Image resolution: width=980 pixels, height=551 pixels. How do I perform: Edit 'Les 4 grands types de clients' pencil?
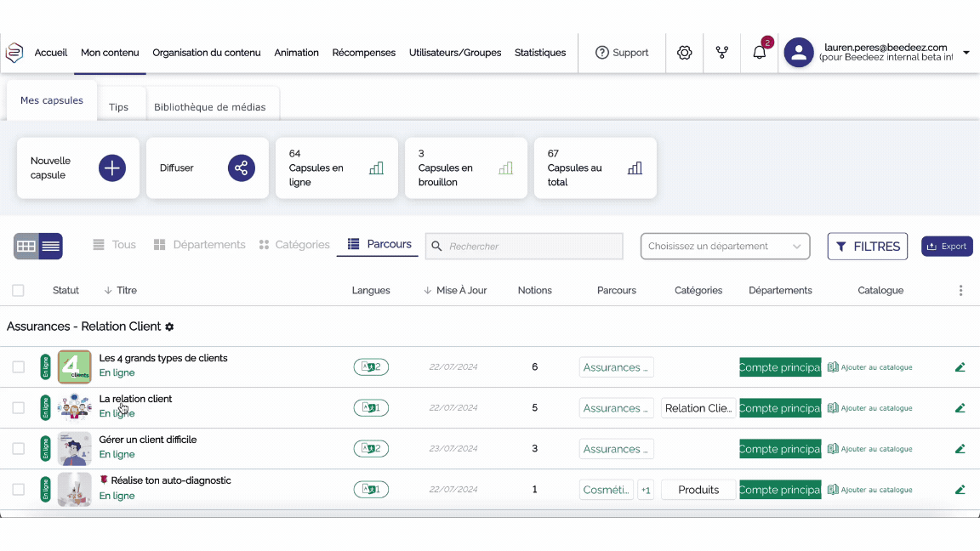tap(960, 367)
